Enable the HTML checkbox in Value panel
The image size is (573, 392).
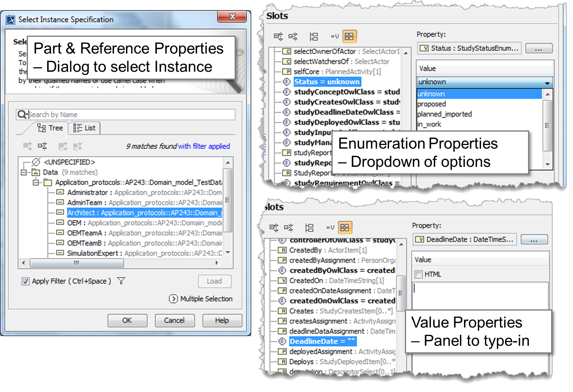419,275
